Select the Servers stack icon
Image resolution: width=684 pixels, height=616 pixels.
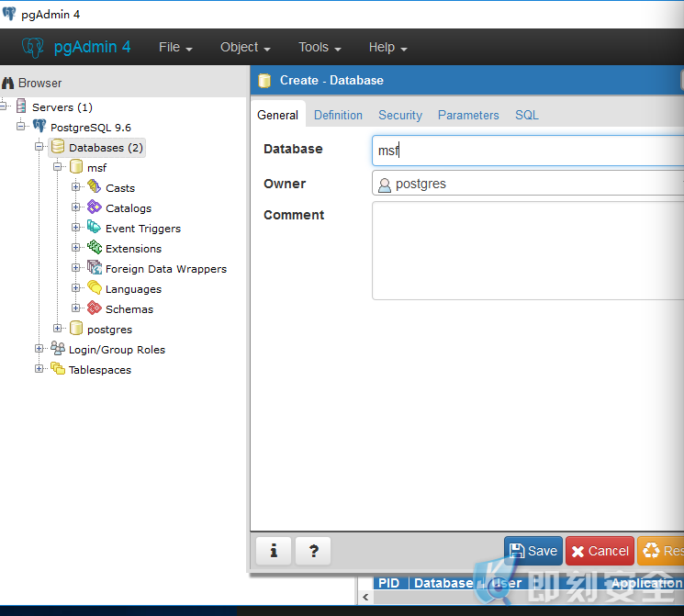21,106
